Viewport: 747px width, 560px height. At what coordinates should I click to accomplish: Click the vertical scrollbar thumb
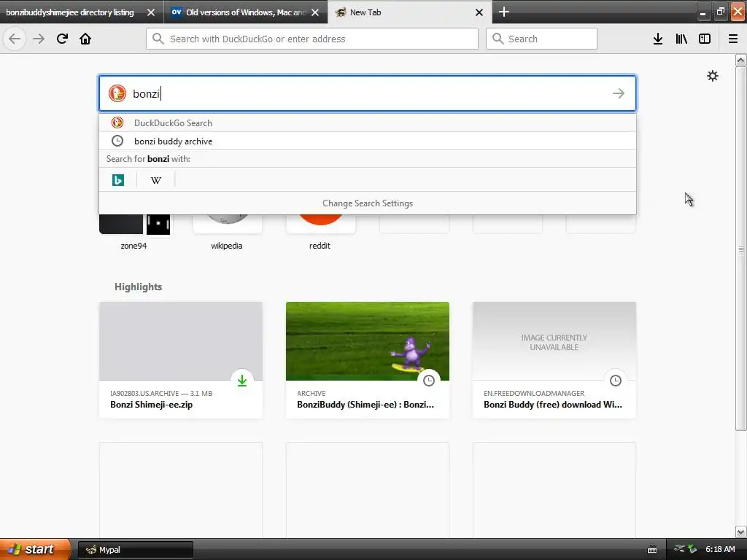click(741, 249)
